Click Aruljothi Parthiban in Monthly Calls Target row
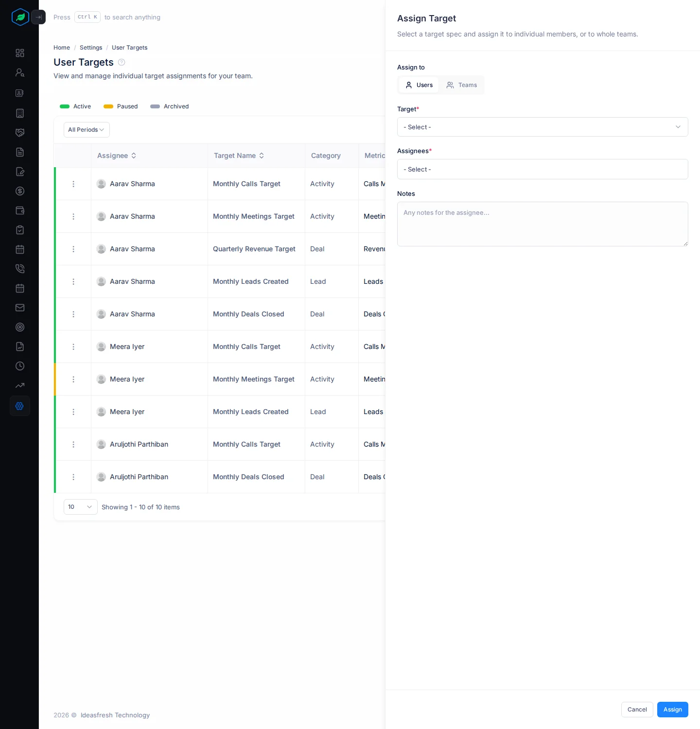 pos(139,444)
